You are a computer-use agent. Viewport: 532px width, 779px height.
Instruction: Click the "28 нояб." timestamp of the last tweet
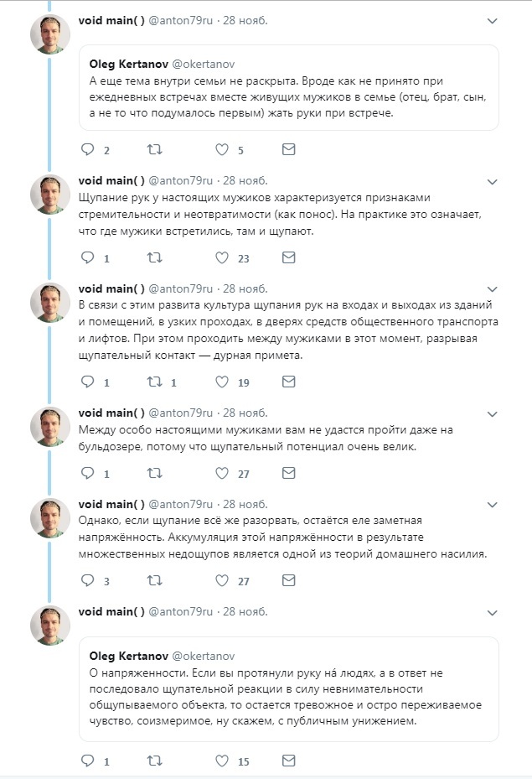(x=245, y=611)
